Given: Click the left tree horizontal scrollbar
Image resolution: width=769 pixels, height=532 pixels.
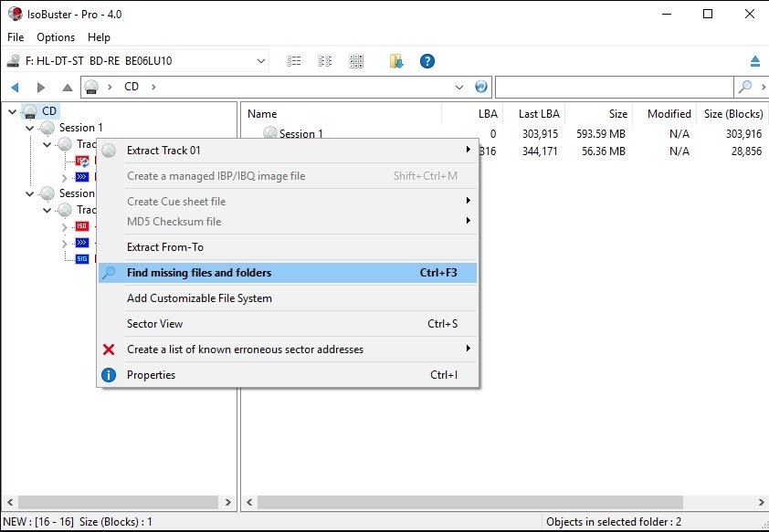Looking at the screenshot, I should click(x=118, y=502).
